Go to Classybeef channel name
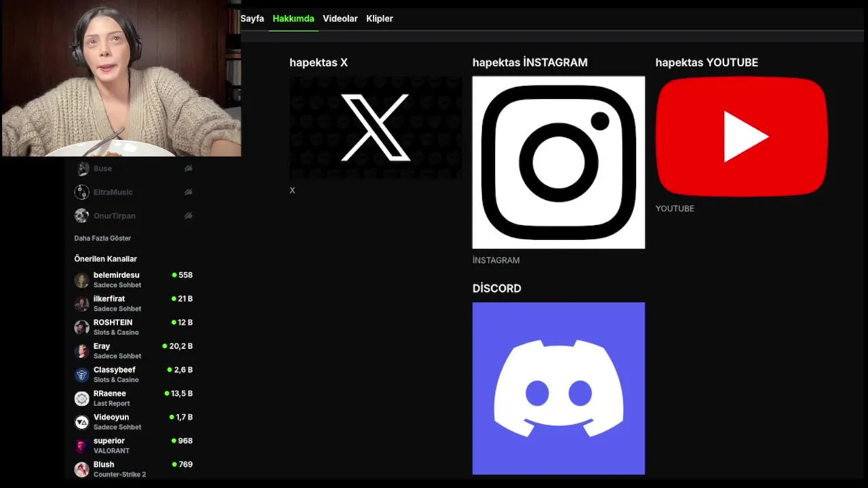 (x=115, y=370)
